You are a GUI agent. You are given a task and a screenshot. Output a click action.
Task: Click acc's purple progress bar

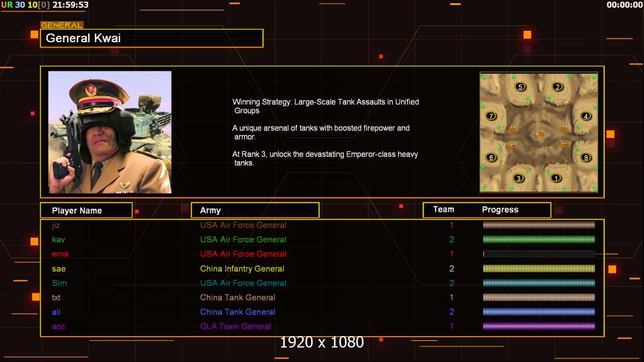[539, 326]
